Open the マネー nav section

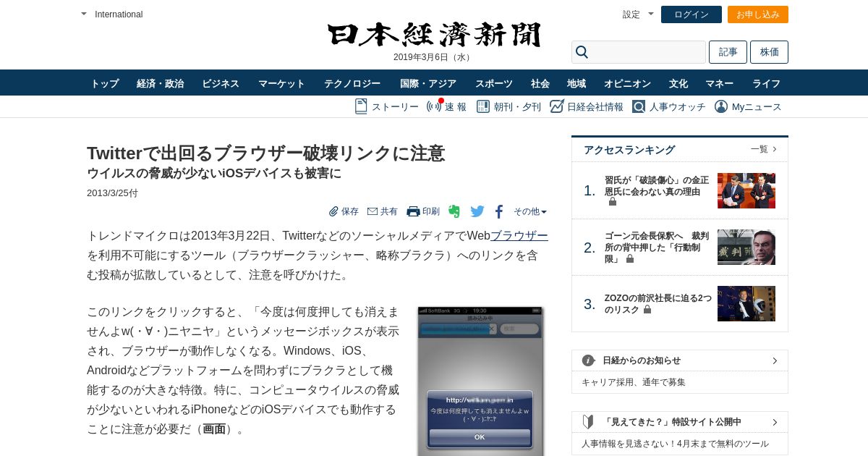(x=720, y=83)
